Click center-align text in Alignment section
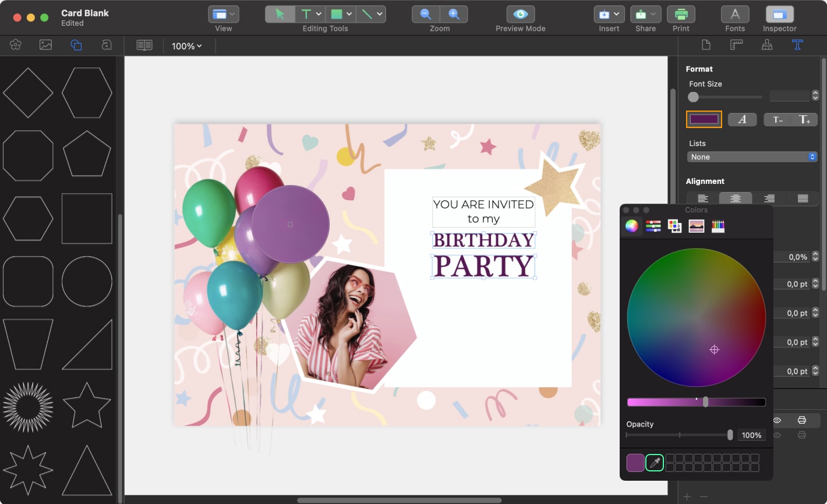The width and height of the screenshot is (827, 504). 736,198
